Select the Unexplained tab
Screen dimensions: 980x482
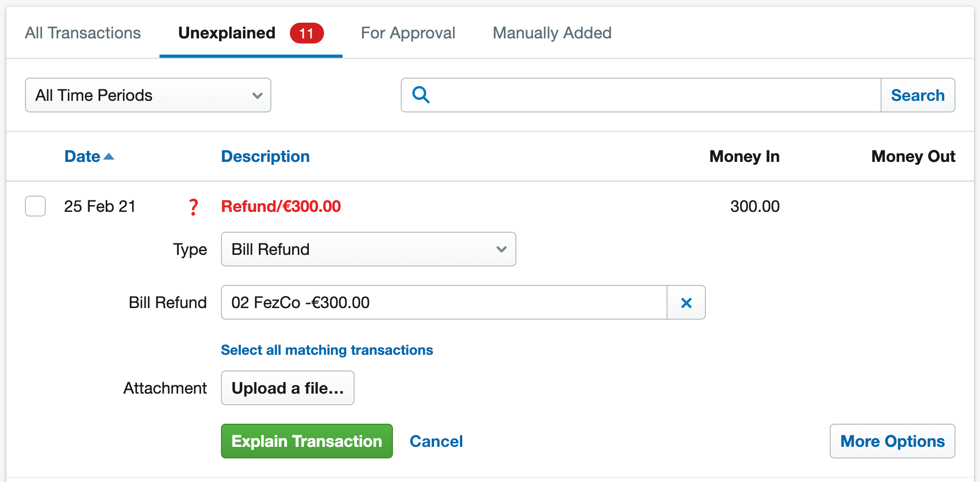tap(227, 33)
